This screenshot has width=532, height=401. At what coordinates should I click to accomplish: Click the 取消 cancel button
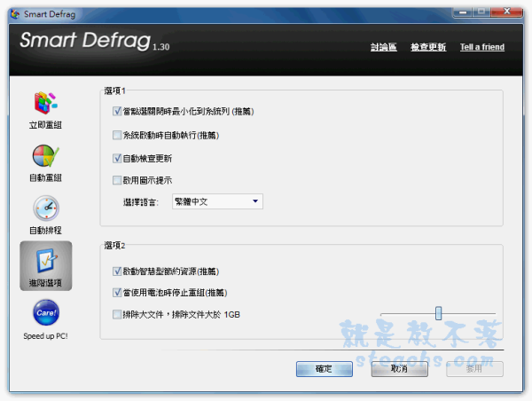tap(399, 369)
